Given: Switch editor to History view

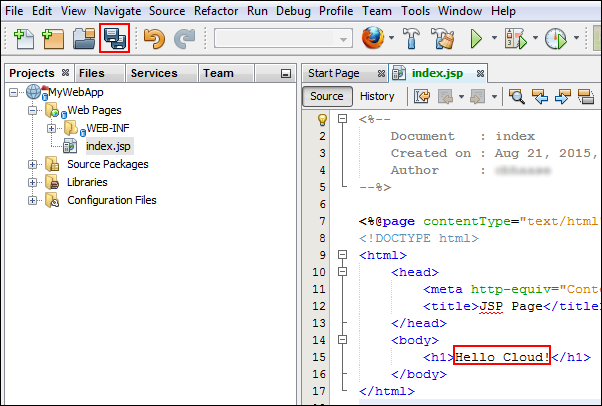Looking at the screenshot, I should 377,97.
